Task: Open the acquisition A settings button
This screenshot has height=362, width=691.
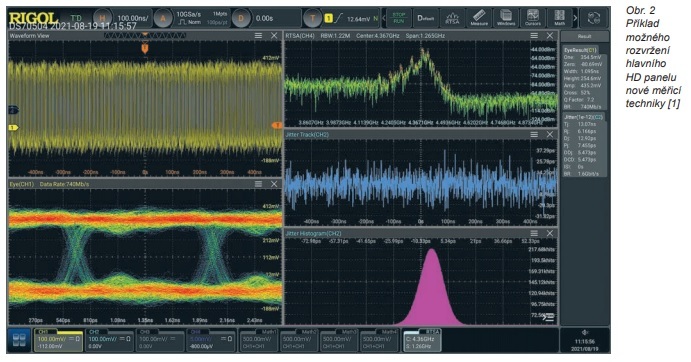Action: pyautogui.click(x=163, y=19)
